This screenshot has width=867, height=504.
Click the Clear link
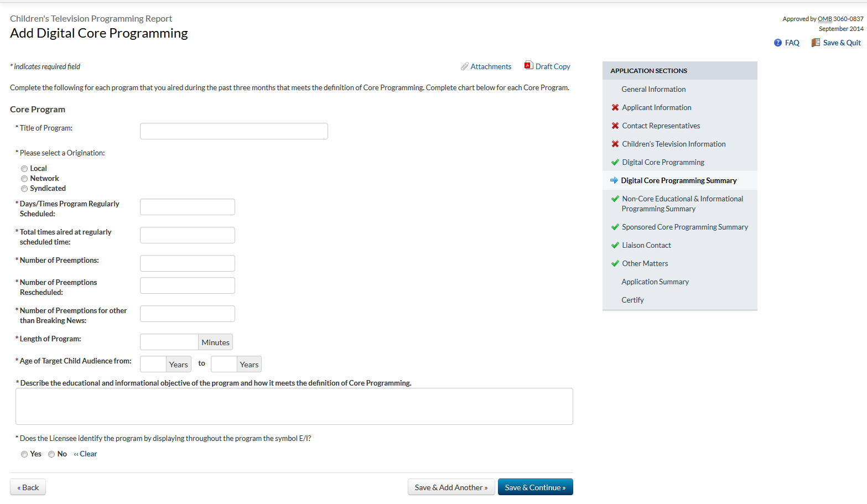pyautogui.click(x=87, y=454)
